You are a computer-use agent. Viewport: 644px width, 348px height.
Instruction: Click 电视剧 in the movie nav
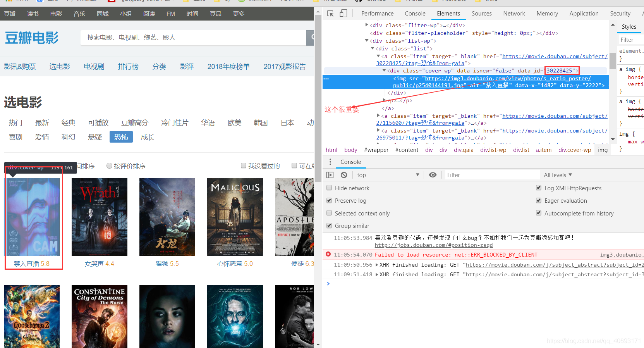click(94, 67)
